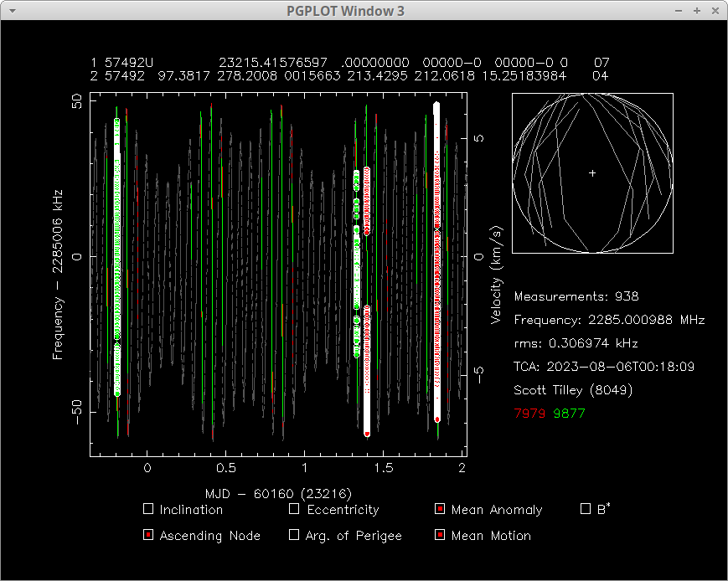The width and height of the screenshot is (728, 581).
Task: Disable the Ascending Node checkbox
Action: pyautogui.click(x=148, y=535)
